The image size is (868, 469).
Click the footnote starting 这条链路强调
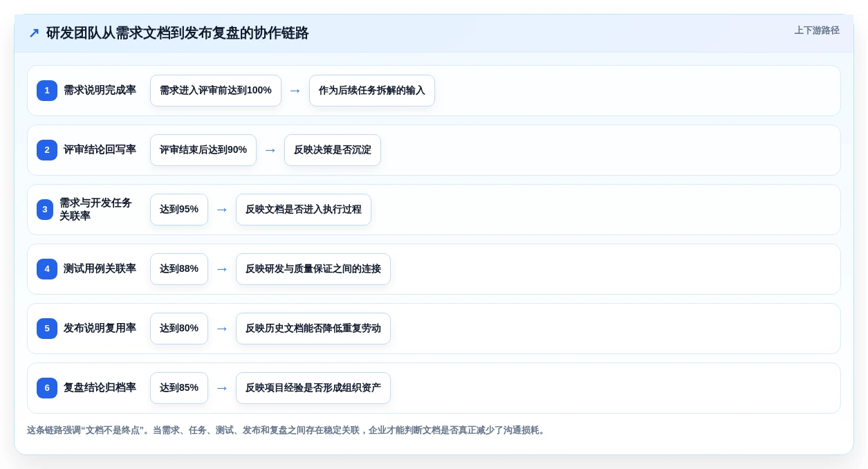pos(287,430)
